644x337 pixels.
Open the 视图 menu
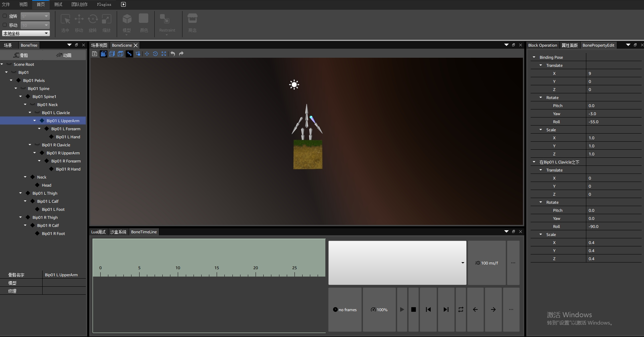tap(23, 4)
